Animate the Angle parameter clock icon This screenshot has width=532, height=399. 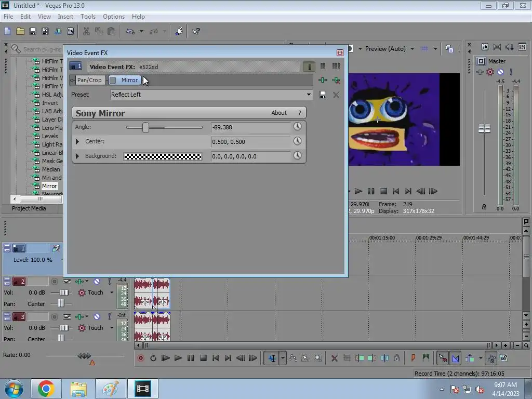click(x=297, y=127)
